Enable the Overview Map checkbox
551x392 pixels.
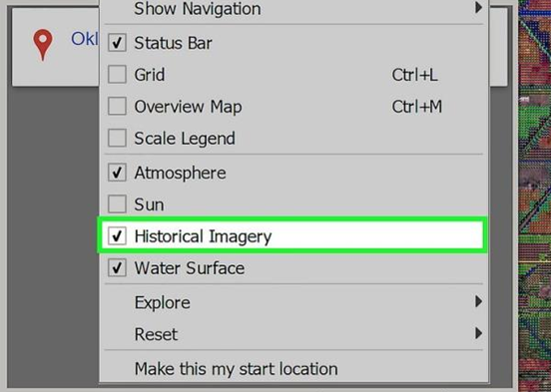point(117,106)
